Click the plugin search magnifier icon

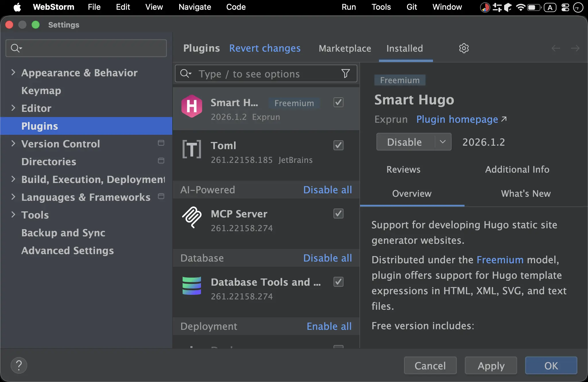click(x=185, y=74)
